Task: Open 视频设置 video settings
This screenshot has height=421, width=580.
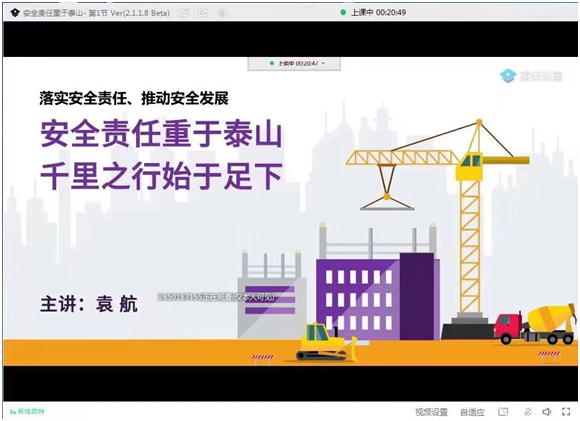Action: [431, 412]
